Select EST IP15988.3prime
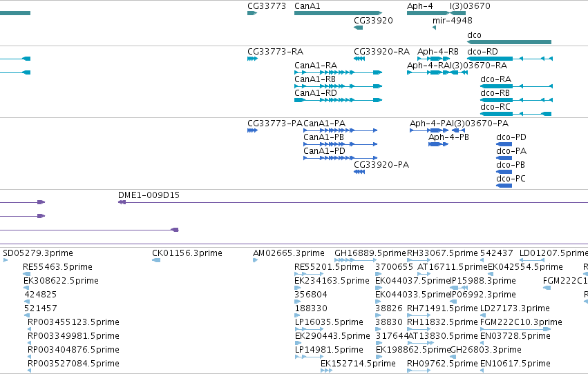This screenshot has width=588, height=374. point(459,288)
